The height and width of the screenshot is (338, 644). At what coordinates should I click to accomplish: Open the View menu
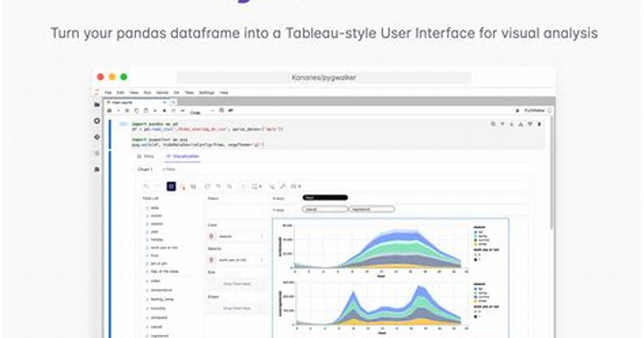click(x=134, y=93)
